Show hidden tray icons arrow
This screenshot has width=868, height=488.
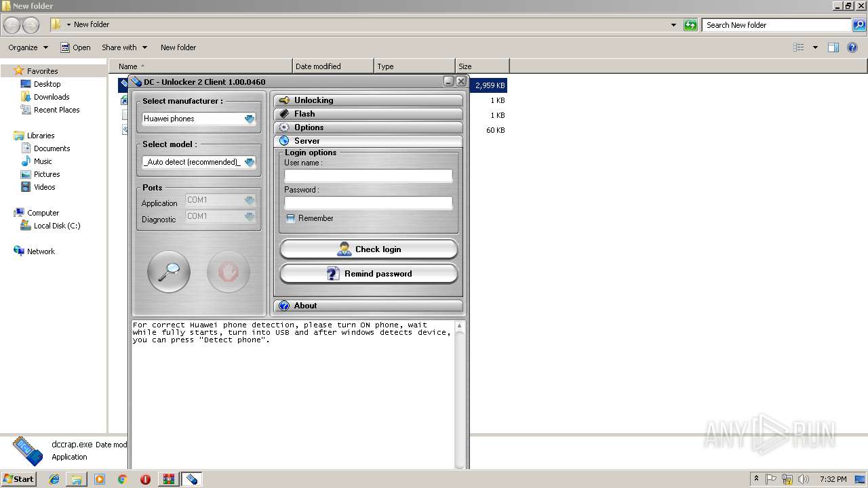[x=756, y=479]
